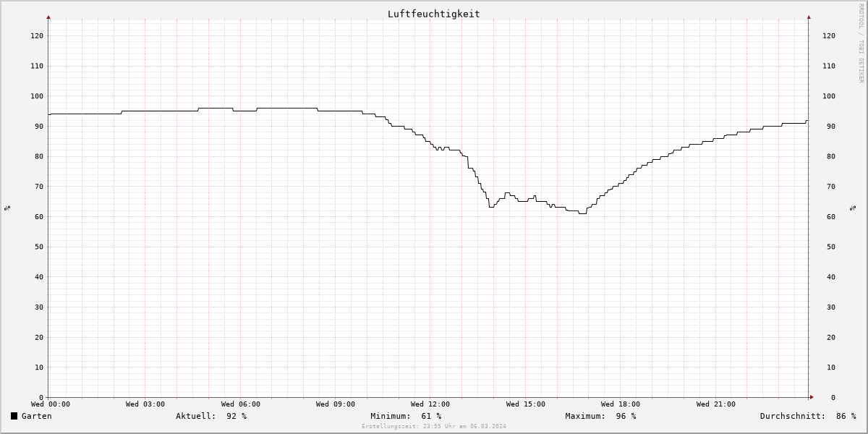Click the 70 label on right axis
This screenshot has width=868, height=434.
tap(831, 187)
